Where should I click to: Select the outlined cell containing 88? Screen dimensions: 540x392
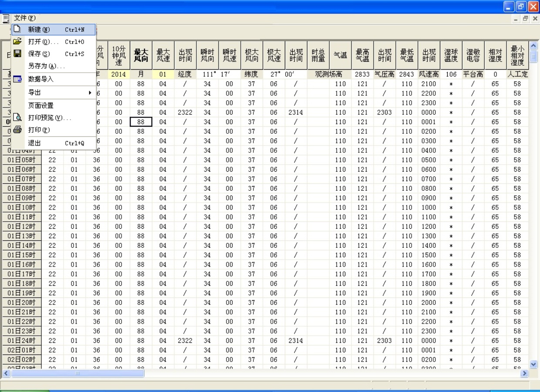point(141,122)
